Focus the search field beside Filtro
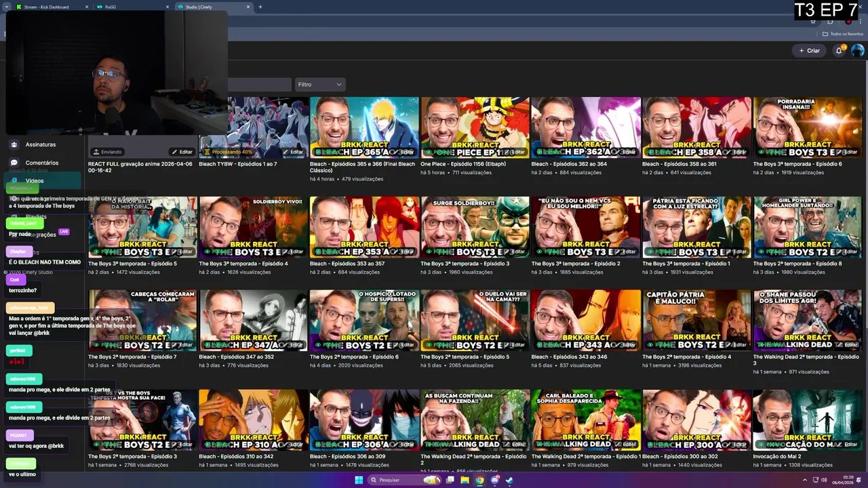The height and width of the screenshot is (488, 868). 259,85
